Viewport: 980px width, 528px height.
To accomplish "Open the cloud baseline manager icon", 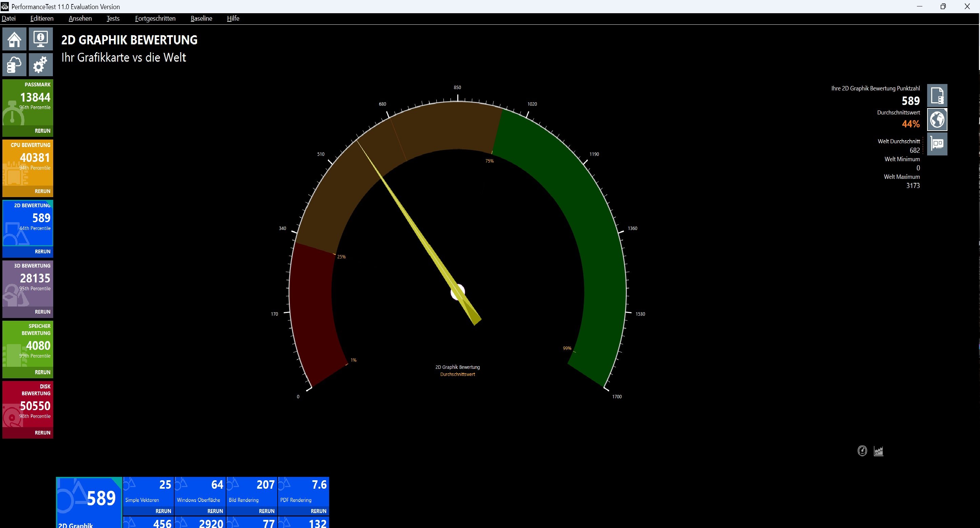I will (x=15, y=64).
